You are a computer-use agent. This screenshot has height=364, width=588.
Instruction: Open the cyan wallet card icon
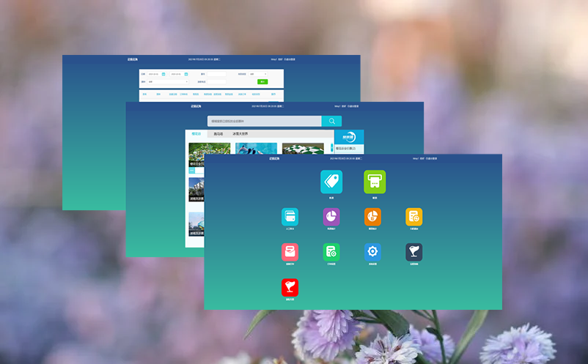coord(290,217)
